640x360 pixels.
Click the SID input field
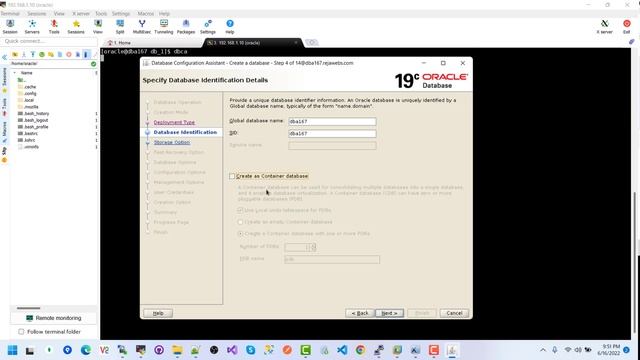(x=332, y=133)
